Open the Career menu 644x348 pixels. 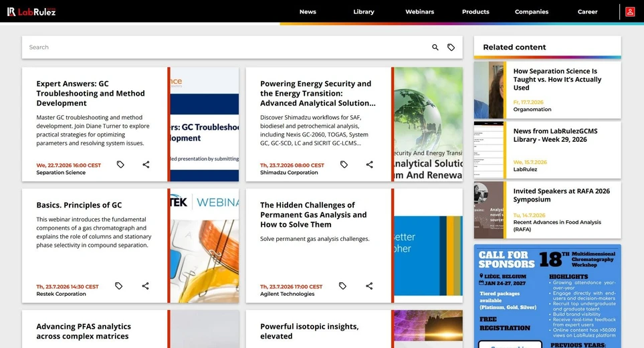pyautogui.click(x=587, y=11)
